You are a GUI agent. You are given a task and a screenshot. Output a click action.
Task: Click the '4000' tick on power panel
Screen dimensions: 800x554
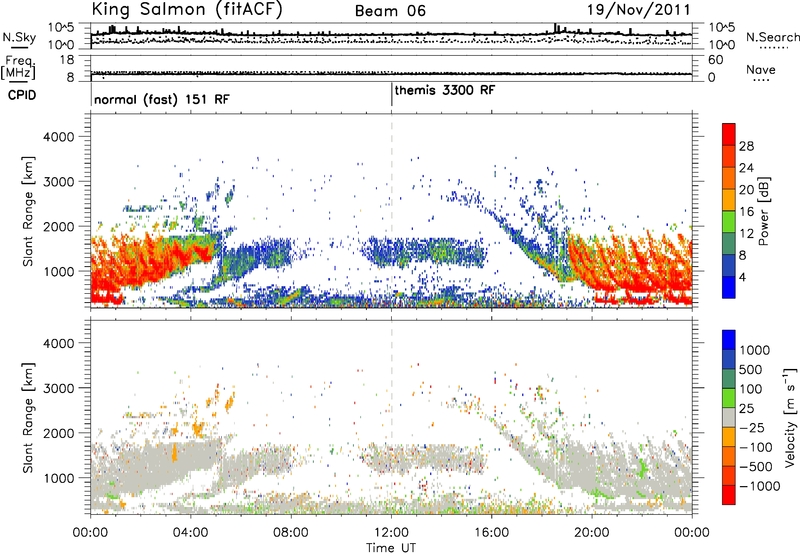pyautogui.click(x=58, y=137)
